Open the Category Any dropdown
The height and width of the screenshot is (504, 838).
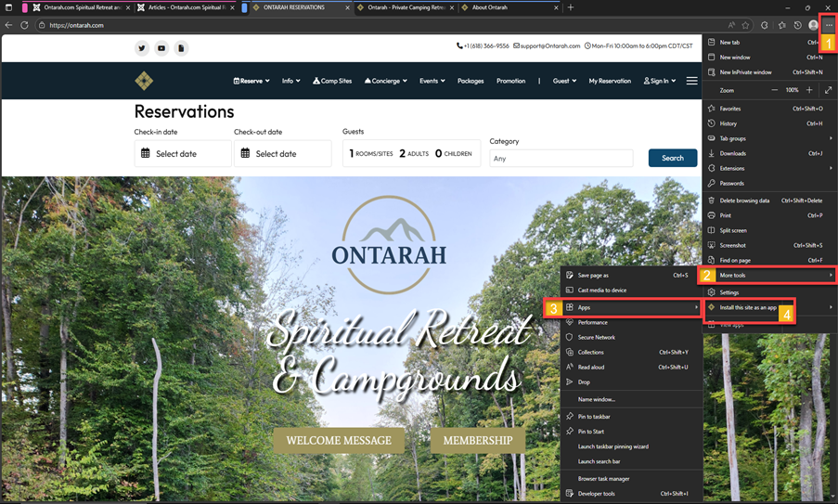point(561,158)
